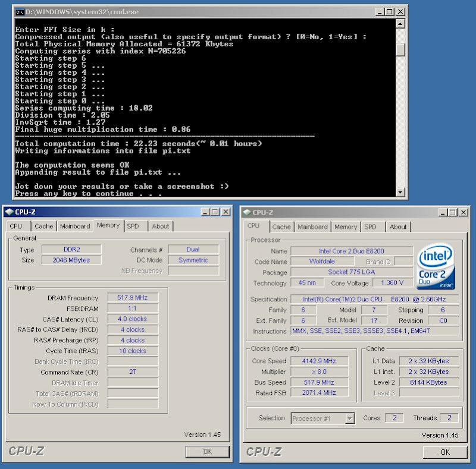This screenshot has height=469, width=476.
Task: Click the Specification field with E8200 @ 2.66GHz
Action: (x=375, y=299)
